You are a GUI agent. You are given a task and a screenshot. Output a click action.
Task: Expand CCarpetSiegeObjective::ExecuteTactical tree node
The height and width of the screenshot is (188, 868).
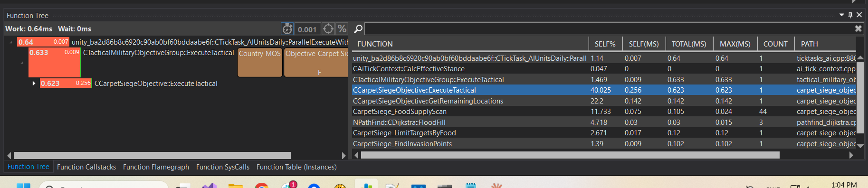coord(34,83)
